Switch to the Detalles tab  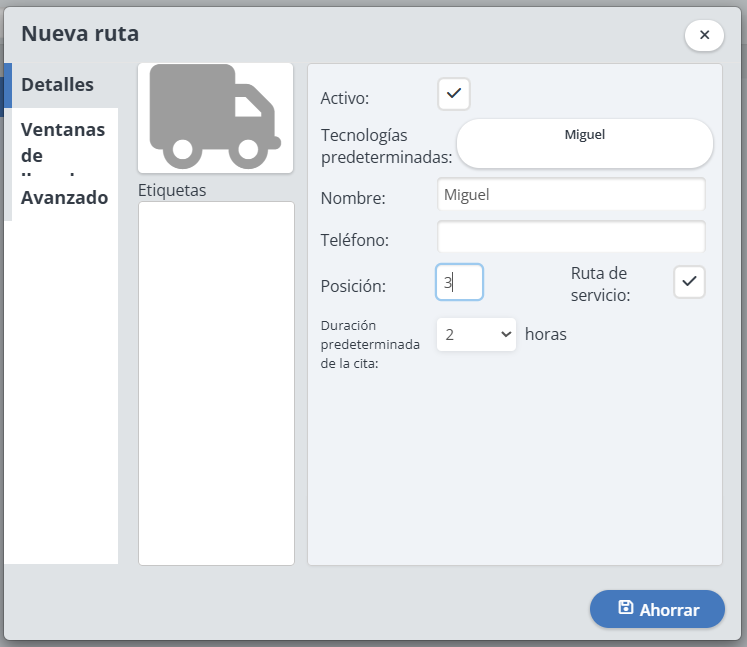[61, 85]
